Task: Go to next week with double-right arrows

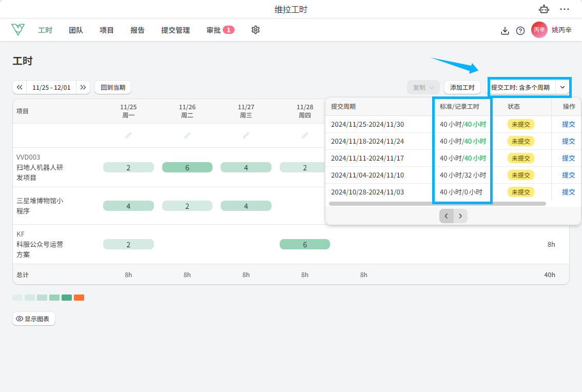Action: (x=83, y=87)
